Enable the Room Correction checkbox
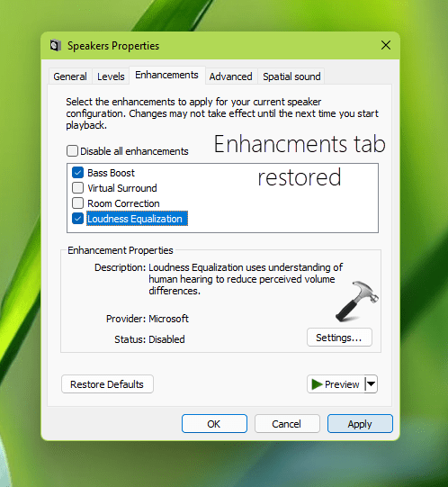The width and height of the screenshot is (448, 487). pos(77,203)
